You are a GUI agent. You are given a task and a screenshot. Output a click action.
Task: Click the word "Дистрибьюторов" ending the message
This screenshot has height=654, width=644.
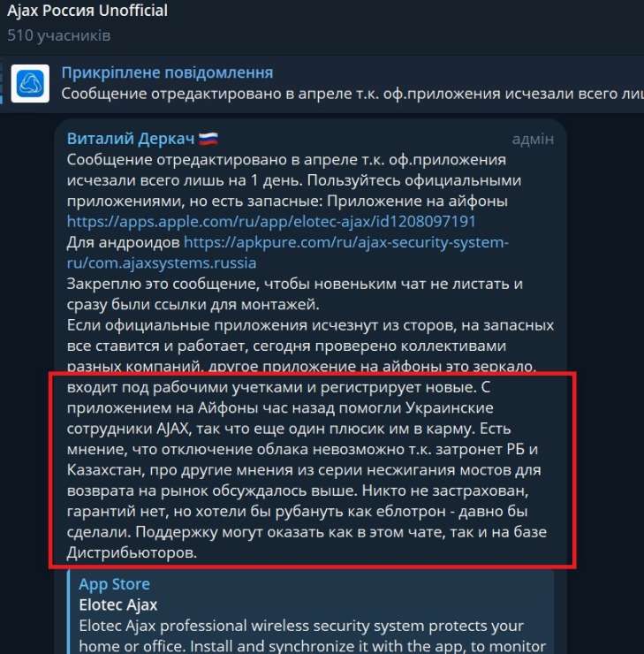tap(130, 552)
